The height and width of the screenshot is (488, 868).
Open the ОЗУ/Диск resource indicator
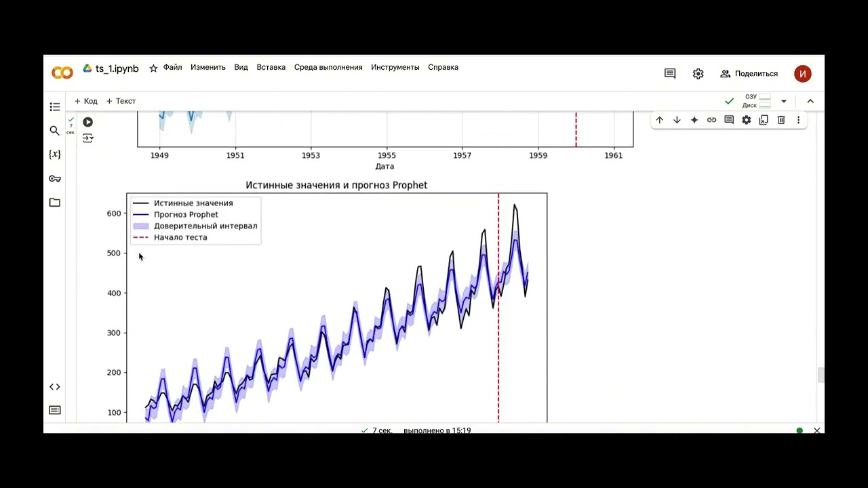(758, 101)
